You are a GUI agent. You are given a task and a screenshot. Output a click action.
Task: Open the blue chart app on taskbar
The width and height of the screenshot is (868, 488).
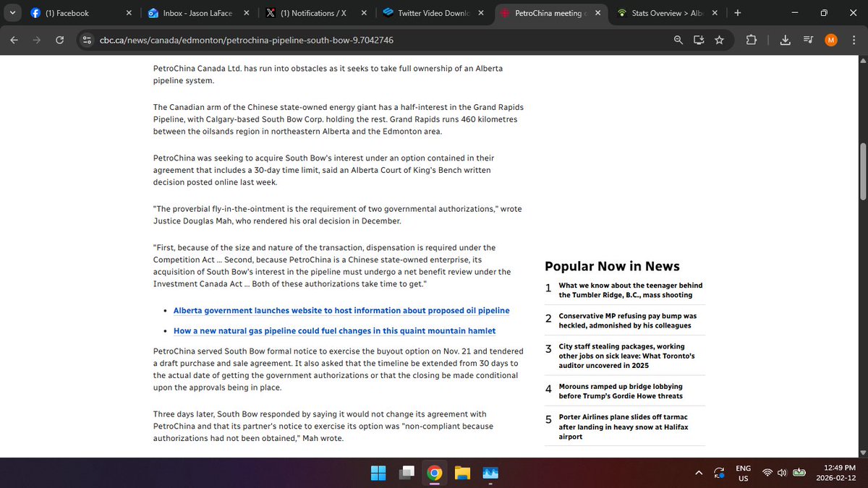coord(490,473)
